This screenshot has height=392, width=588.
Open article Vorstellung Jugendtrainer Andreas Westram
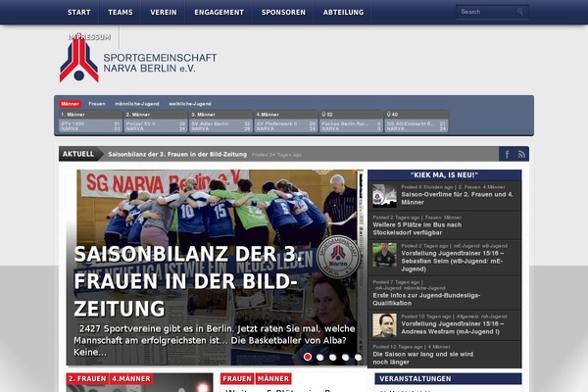(x=453, y=327)
